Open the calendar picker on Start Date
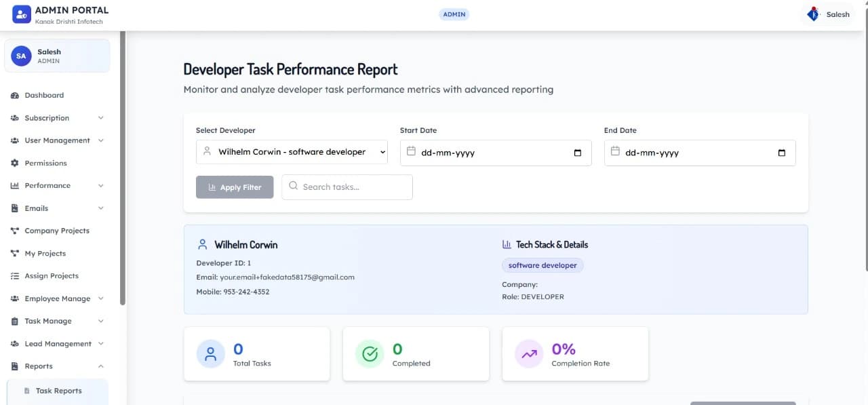This screenshot has width=868, height=405. [x=577, y=153]
